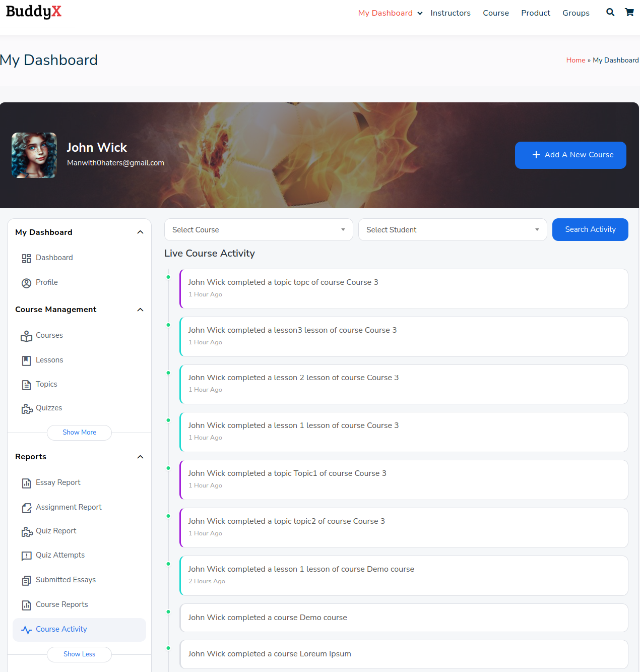Image resolution: width=640 pixels, height=672 pixels.
Task: Click the Search Activity button
Action: [x=590, y=230]
